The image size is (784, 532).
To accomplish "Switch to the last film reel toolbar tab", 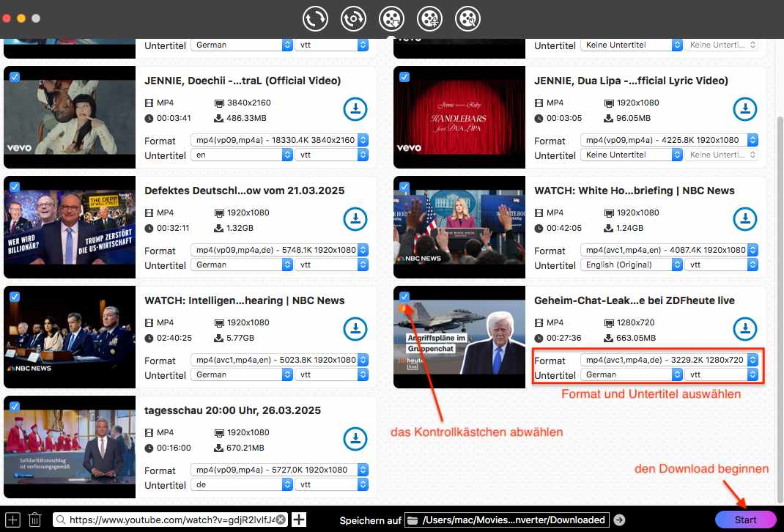I will 467,18.
